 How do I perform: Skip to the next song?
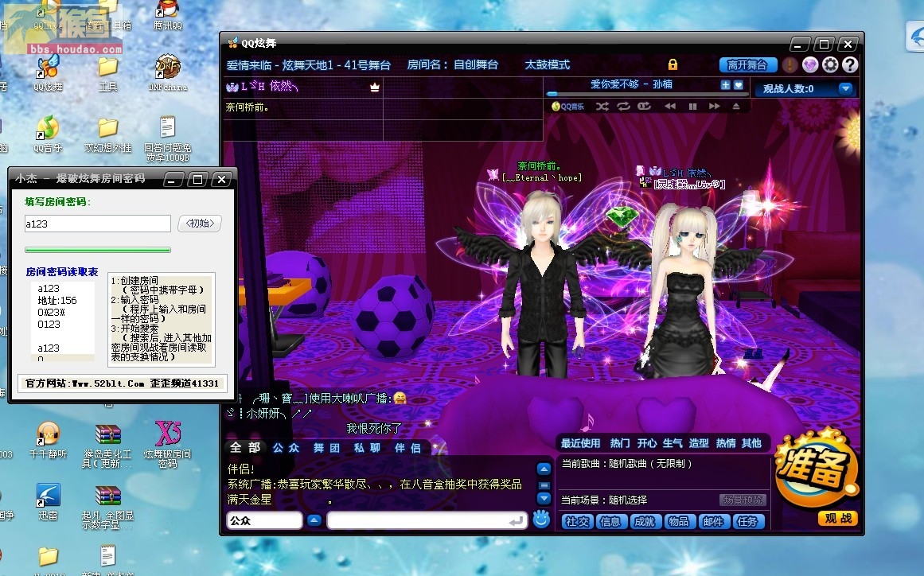[x=714, y=107]
